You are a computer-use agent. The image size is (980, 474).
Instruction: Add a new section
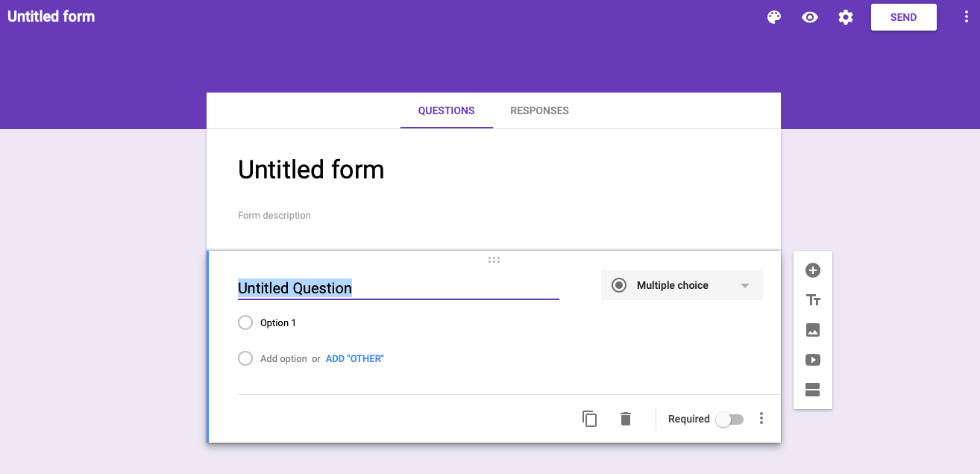pyautogui.click(x=813, y=390)
